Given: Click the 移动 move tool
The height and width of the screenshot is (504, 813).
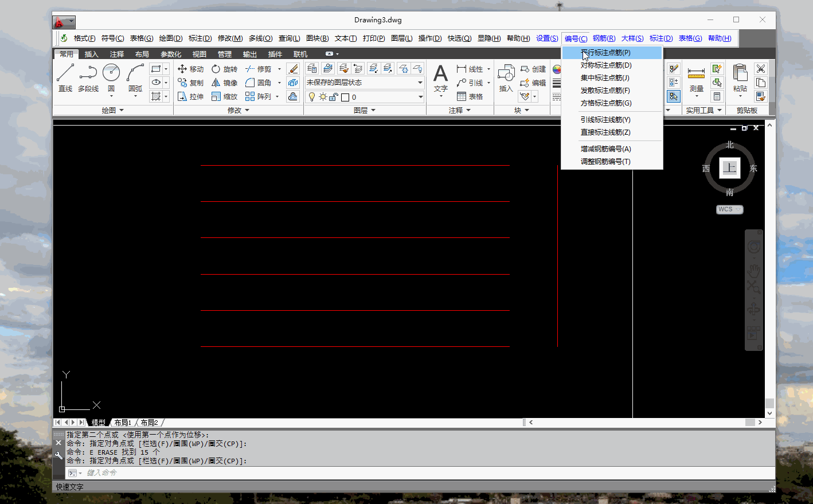Looking at the screenshot, I should (190, 69).
